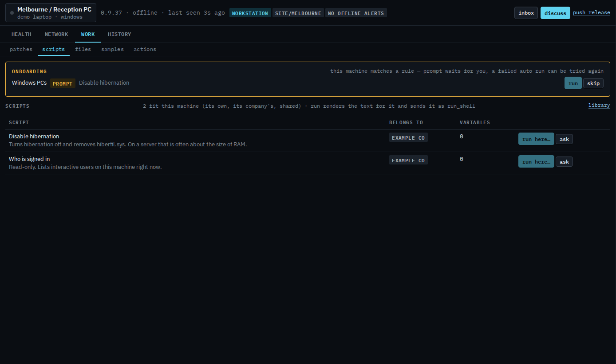
Task: Click the SITE/MELBOURNE tag
Action: 298,13
